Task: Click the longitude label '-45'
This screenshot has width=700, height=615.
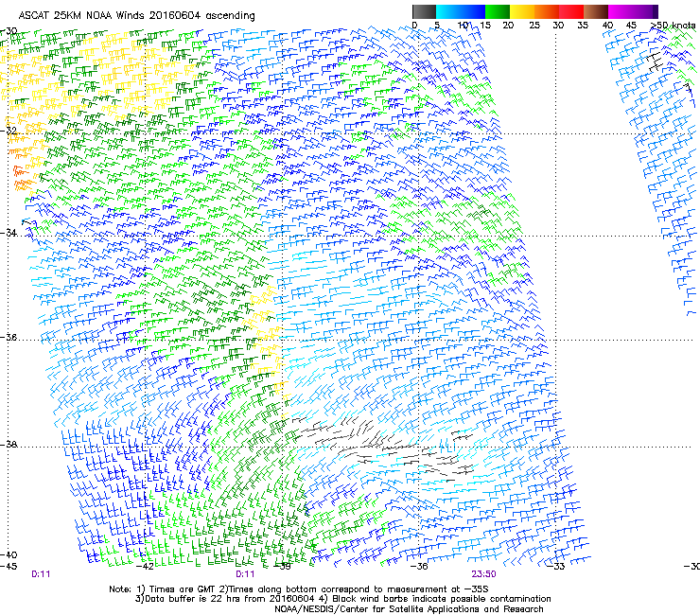Action: [x=9, y=567]
